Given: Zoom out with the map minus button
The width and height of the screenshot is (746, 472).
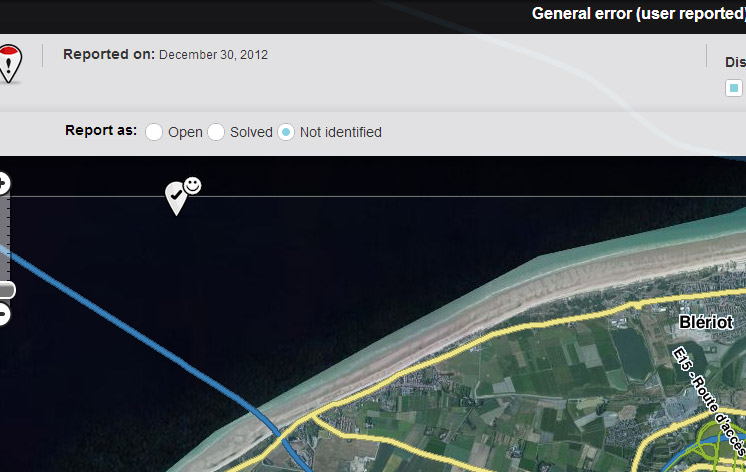Looking at the screenshot, I should pyautogui.click(x=3, y=314).
